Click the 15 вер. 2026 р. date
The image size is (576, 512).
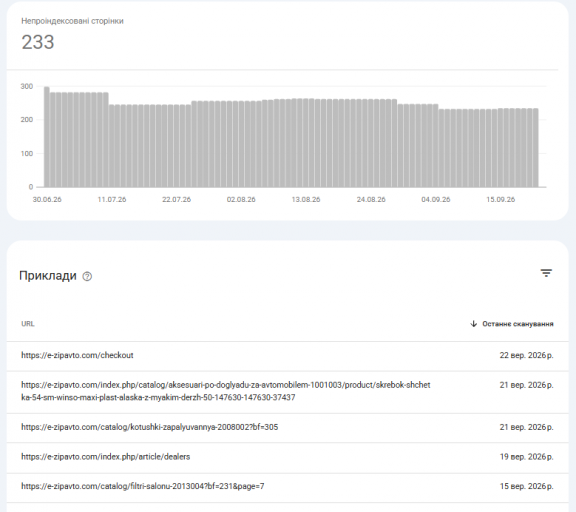tap(526, 486)
